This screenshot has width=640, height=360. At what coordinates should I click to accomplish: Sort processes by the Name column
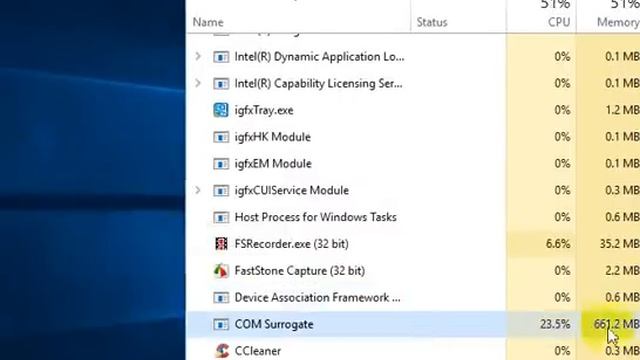click(208, 22)
